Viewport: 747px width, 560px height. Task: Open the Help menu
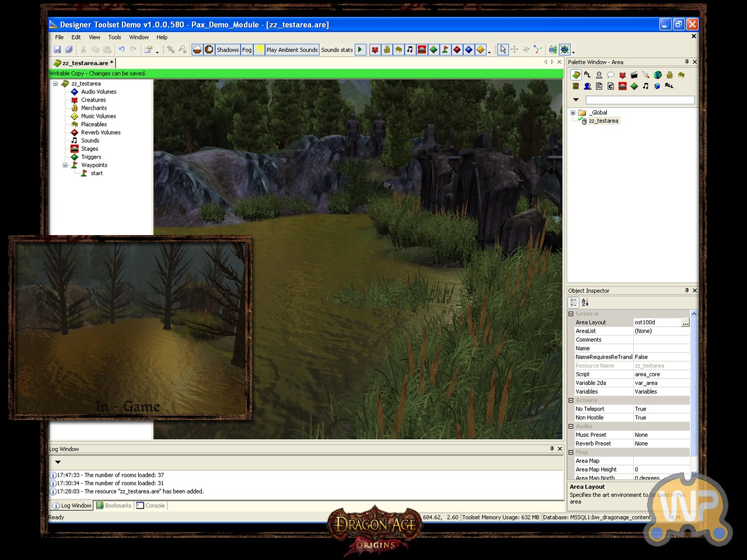point(162,37)
